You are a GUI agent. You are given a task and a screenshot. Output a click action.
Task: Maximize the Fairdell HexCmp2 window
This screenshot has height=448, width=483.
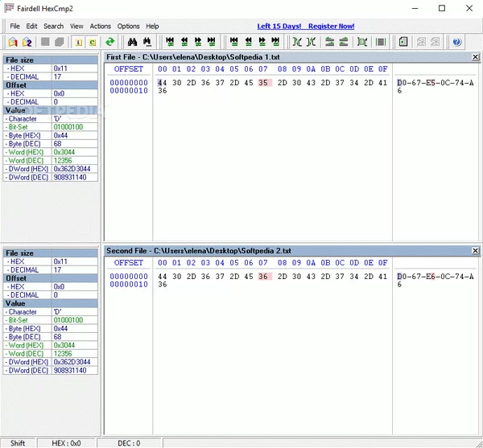pyautogui.click(x=442, y=8)
